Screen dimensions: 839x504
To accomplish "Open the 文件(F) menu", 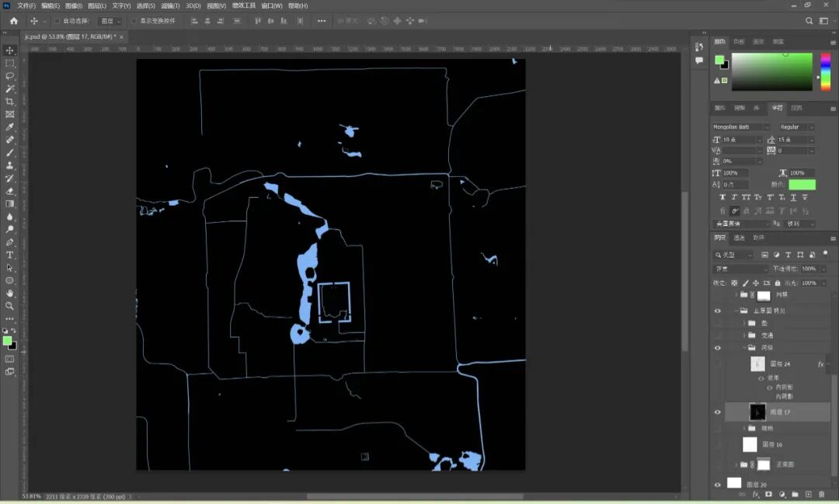I will [x=26, y=6].
